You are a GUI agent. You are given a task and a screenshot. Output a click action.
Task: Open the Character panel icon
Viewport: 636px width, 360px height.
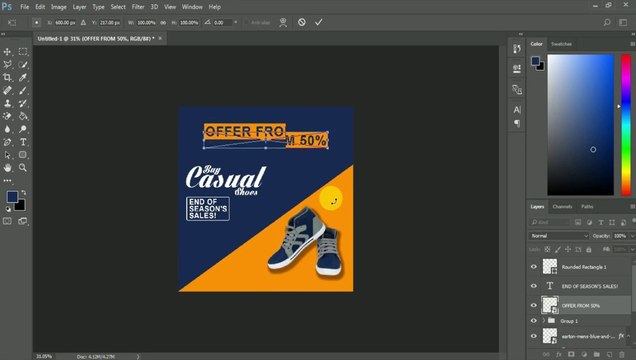click(x=517, y=110)
